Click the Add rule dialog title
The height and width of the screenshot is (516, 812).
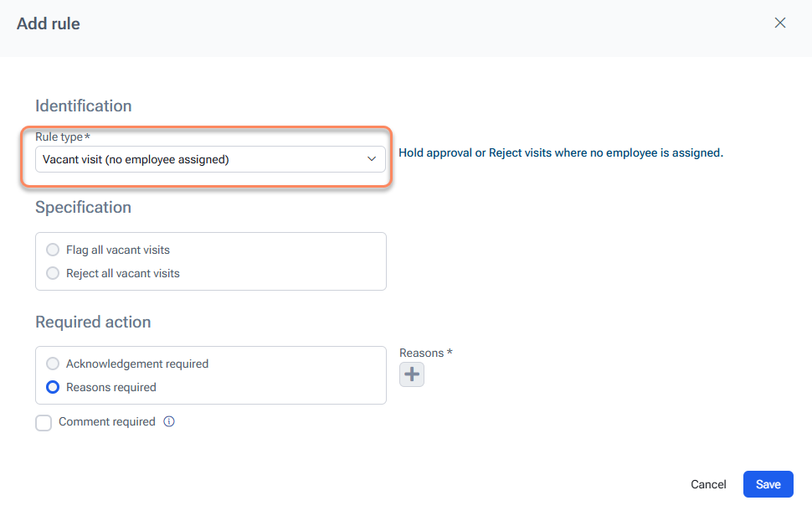click(49, 24)
